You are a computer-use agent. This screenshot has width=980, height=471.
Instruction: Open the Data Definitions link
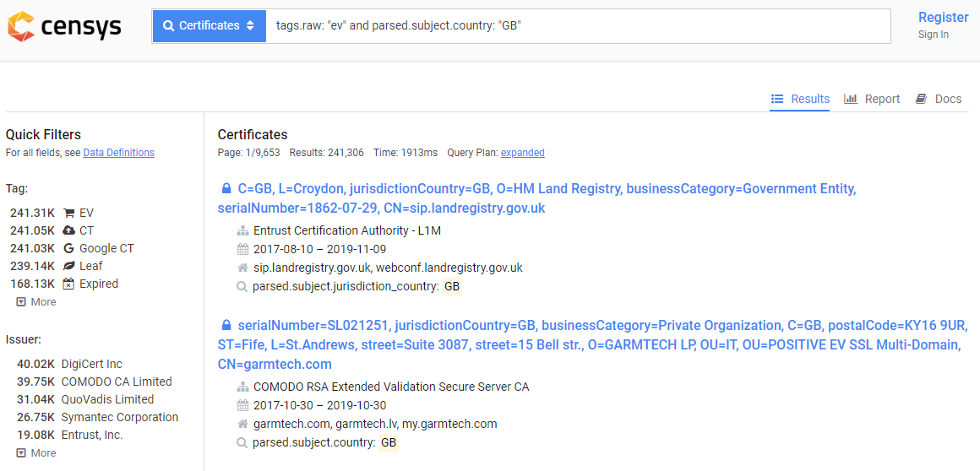click(119, 153)
